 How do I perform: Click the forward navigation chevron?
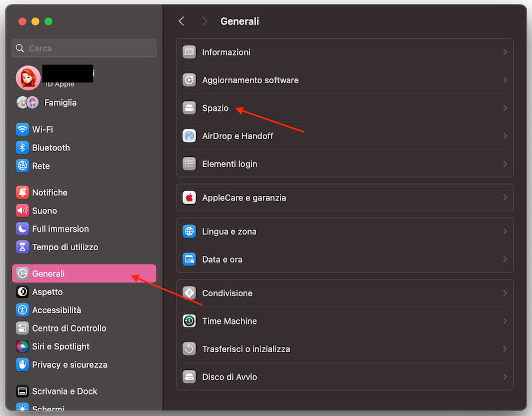204,21
